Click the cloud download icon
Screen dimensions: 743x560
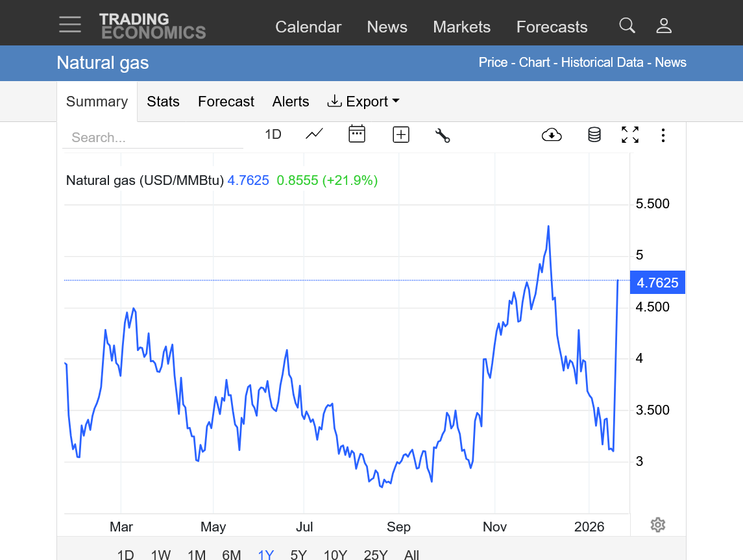pyautogui.click(x=551, y=135)
